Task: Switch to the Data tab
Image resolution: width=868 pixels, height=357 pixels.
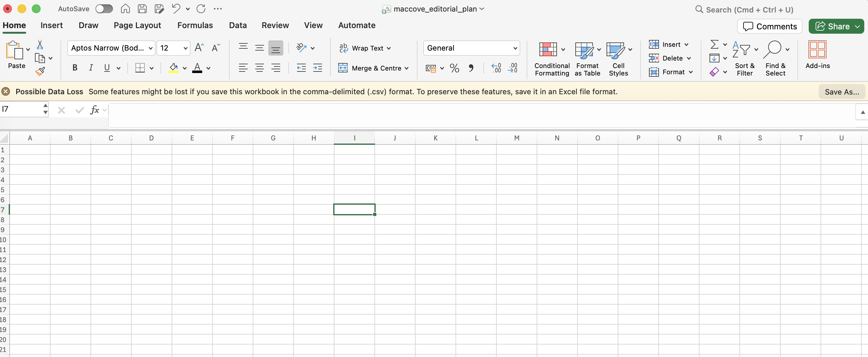Action: pyautogui.click(x=237, y=25)
